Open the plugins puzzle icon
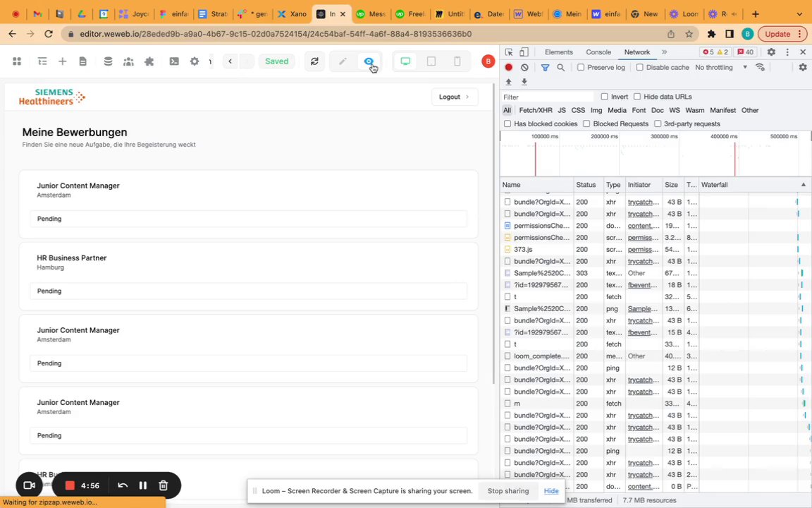812x508 pixels. tap(149, 61)
